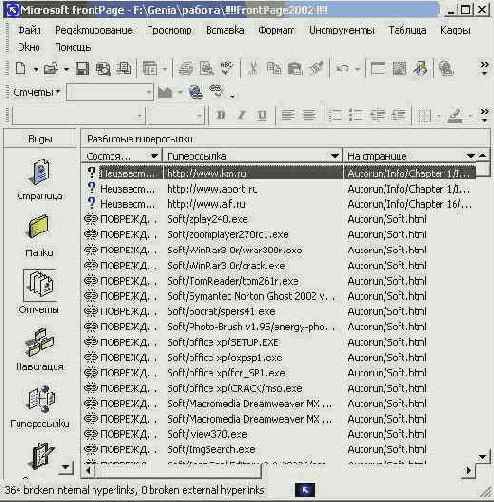Screen dimensions: 494x502
Task: Click the Center alignment icon
Action: point(310,115)
